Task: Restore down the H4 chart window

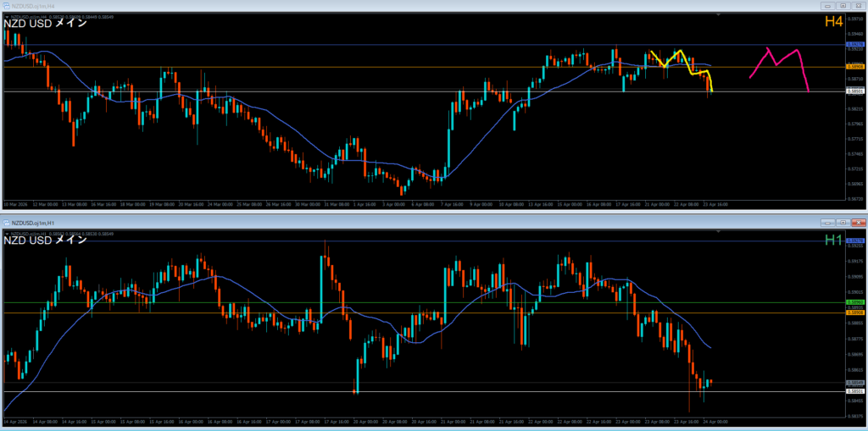Action: pyautogui.click(x=842, y=5)
